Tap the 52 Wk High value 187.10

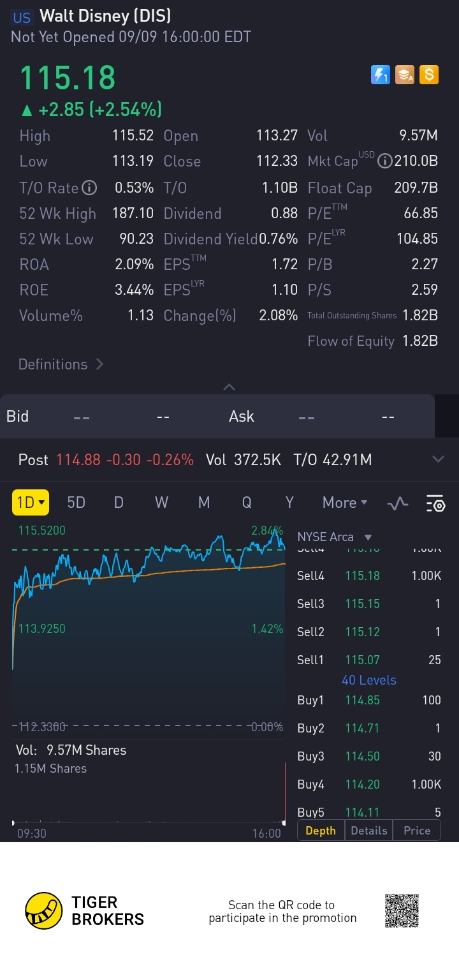point(133,213)
